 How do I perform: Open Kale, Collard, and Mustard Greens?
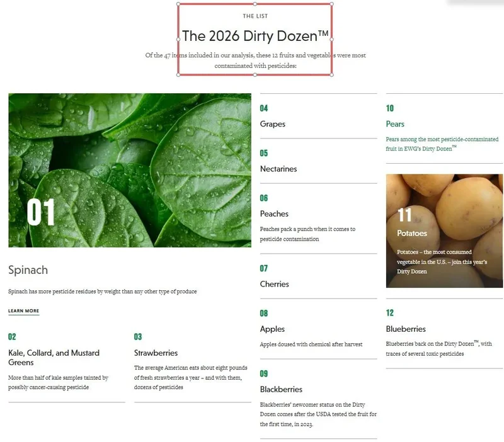pyautogui.click(x=54, y=357)
